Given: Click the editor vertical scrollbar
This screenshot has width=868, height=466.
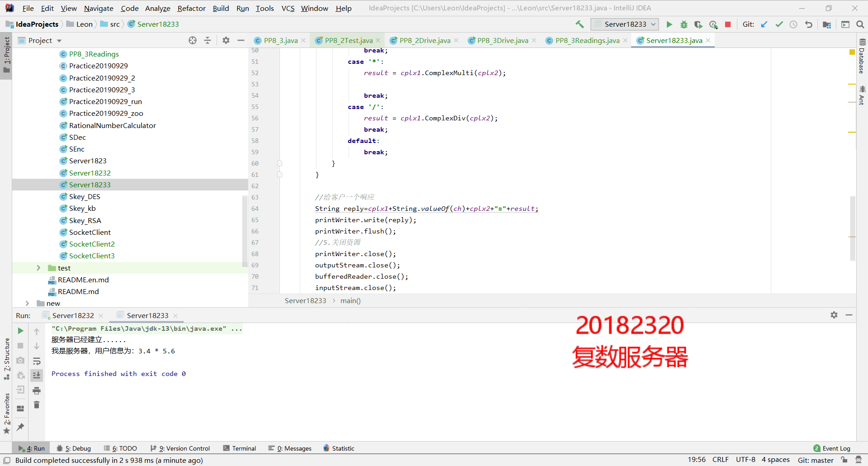Looking at the screenshot, I should click(853, 228).
